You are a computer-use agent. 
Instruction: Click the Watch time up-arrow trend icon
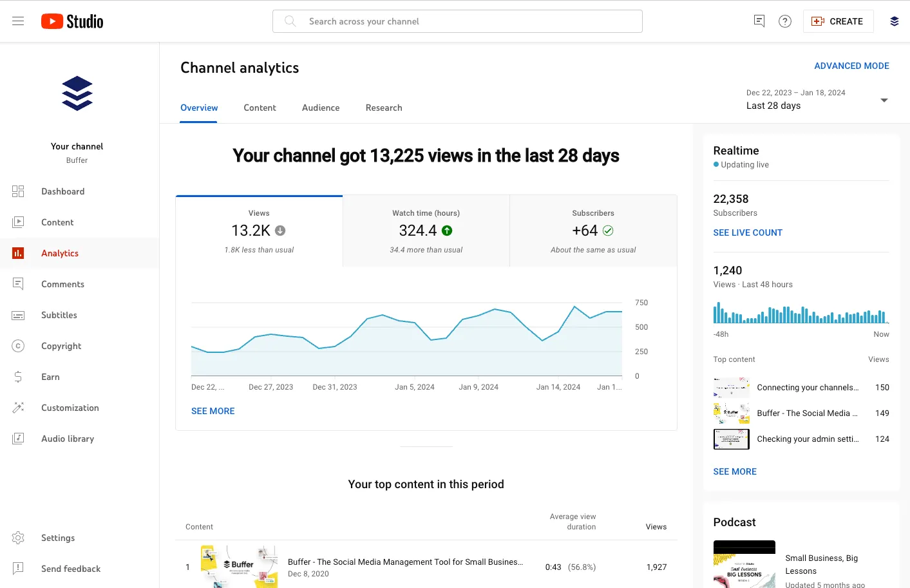click(447, 231)
